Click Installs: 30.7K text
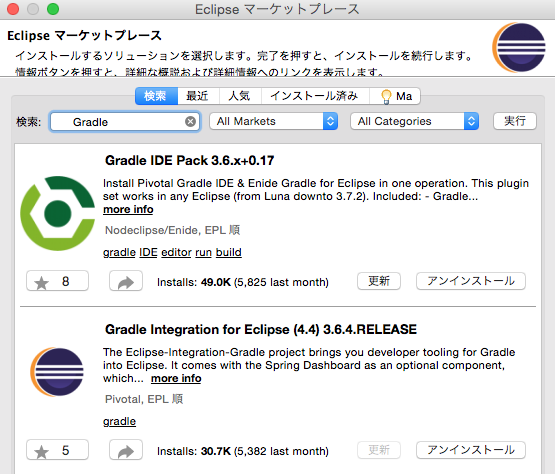 tap(243, 451)
